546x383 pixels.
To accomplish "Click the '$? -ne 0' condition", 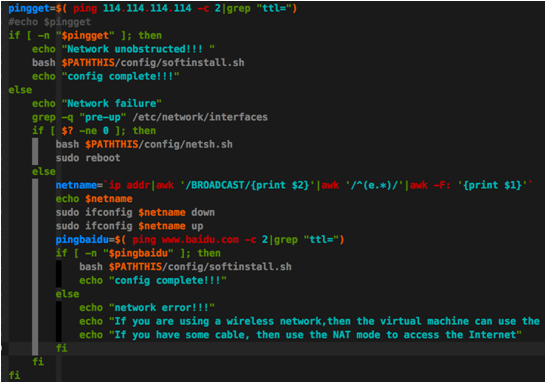I will pos(85,131).
